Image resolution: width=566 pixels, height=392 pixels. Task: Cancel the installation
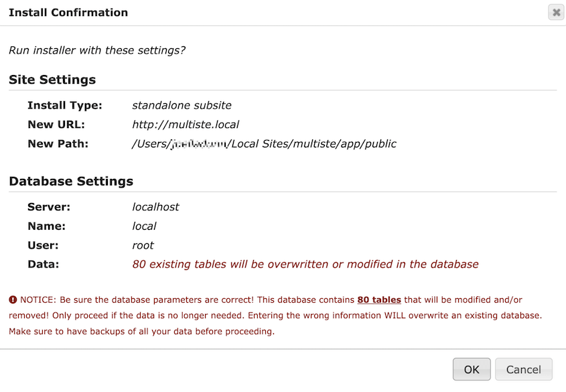tap(523, 369)
